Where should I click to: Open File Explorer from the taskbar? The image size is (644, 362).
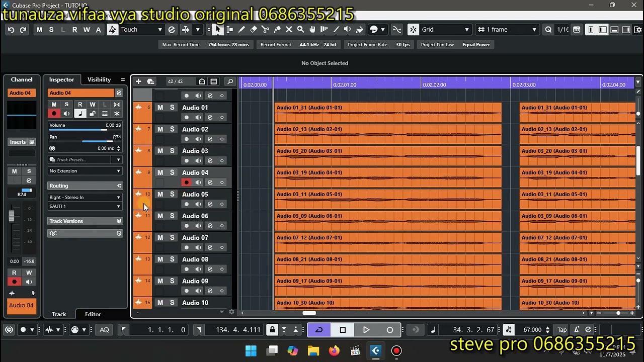[x=313, y=350]
